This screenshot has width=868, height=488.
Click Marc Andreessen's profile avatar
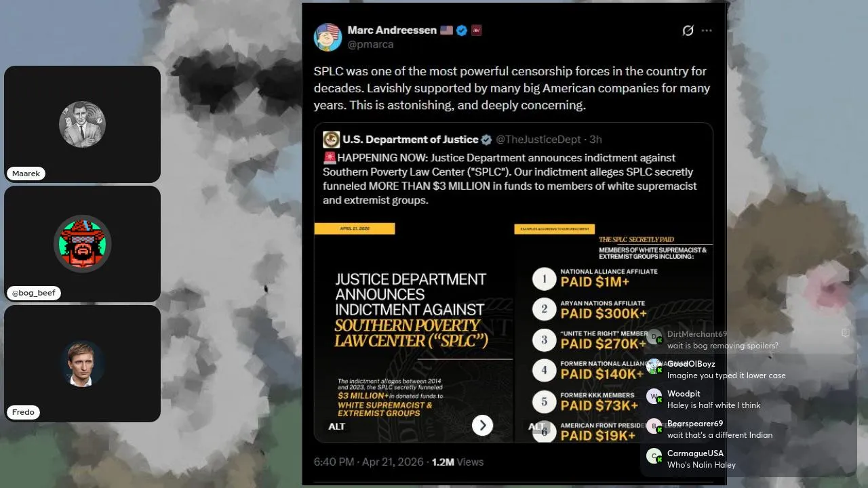click(328, 37)
